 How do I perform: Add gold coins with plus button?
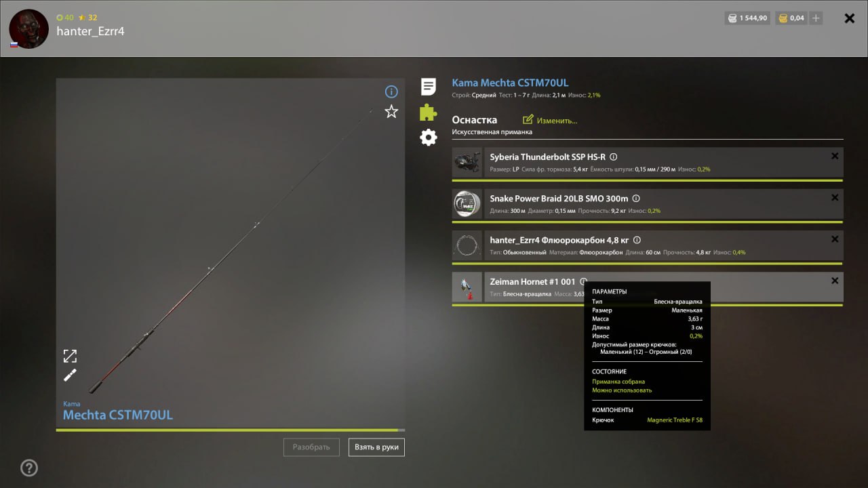(816, 18)
